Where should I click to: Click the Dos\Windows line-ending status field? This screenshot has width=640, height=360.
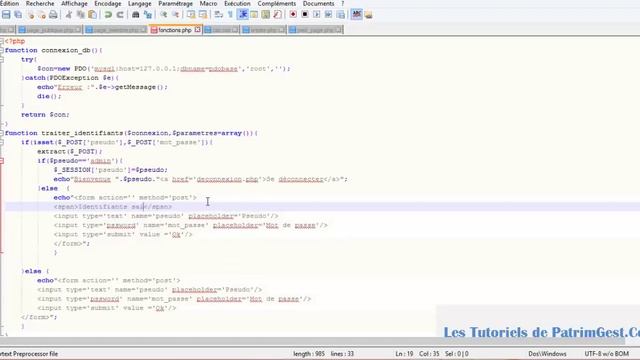547,354
